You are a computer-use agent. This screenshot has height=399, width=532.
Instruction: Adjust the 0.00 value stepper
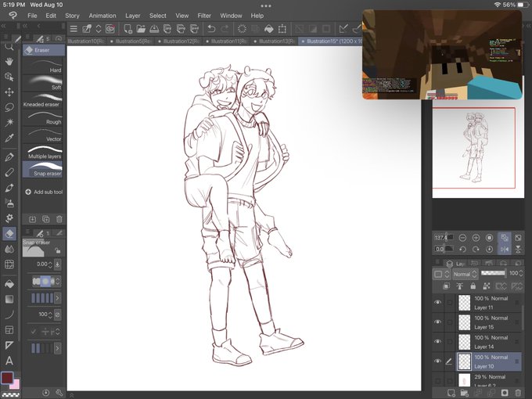(50, 264)
